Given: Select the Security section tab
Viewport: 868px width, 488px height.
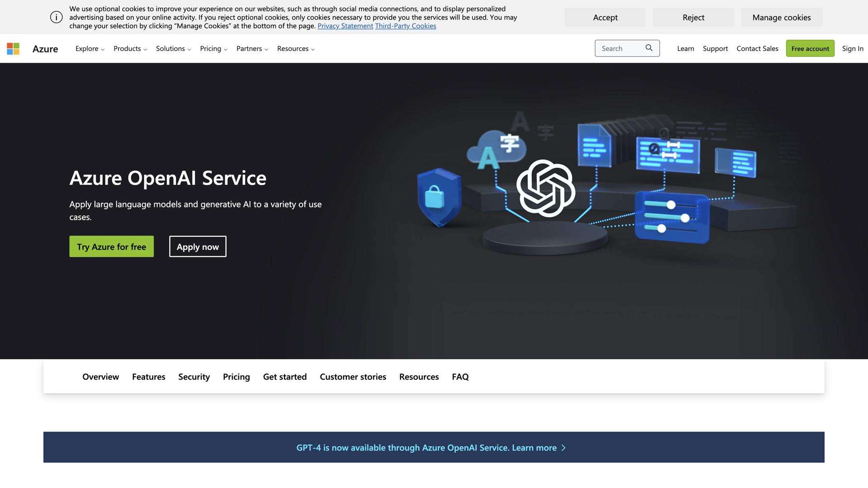Looking at the screenshot, I should coord(193,376).
